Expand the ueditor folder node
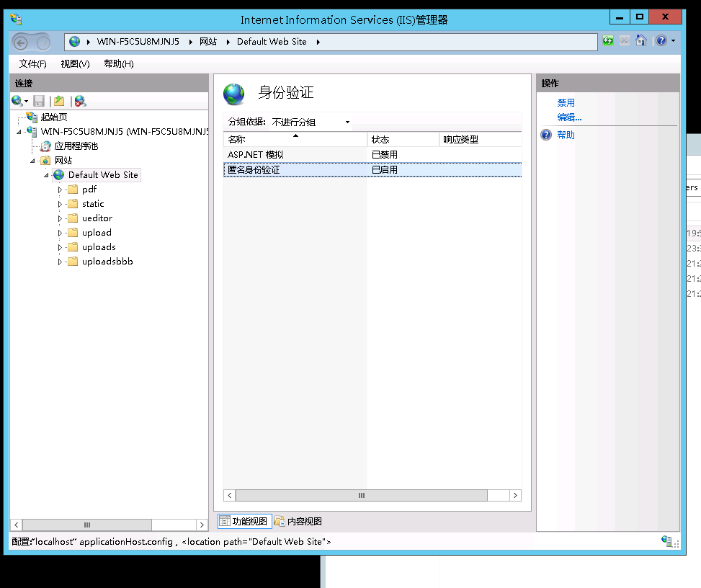The width and height of the screenshot is (701, 588). coord(60,218)
